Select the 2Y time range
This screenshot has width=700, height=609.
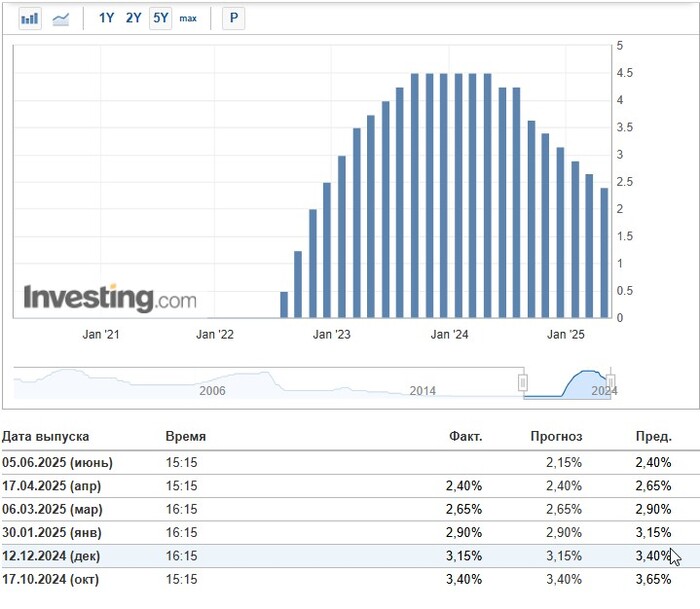pos(133,18)
